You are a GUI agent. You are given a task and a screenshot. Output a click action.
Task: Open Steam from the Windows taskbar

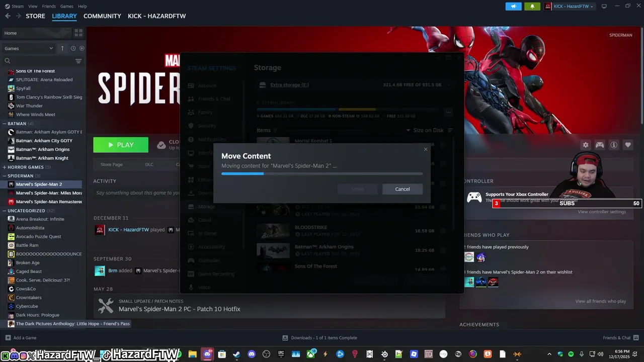[x=236, y=354]
